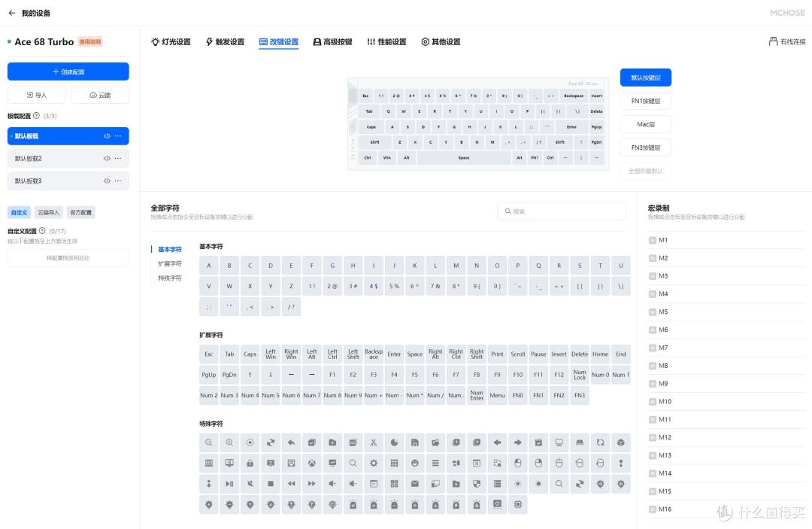
Task: Select the zoom in magnifier special key
Action: pos(229,442)
